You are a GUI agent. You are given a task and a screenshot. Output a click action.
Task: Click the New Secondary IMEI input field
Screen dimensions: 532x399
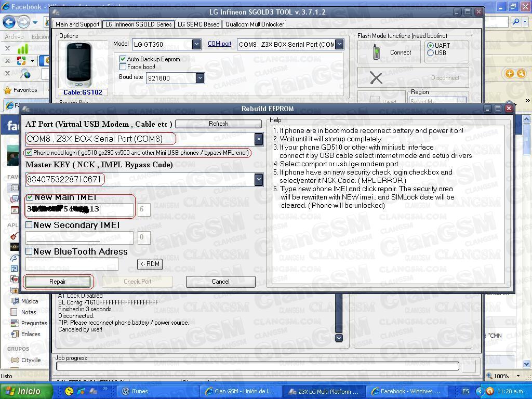79,237
